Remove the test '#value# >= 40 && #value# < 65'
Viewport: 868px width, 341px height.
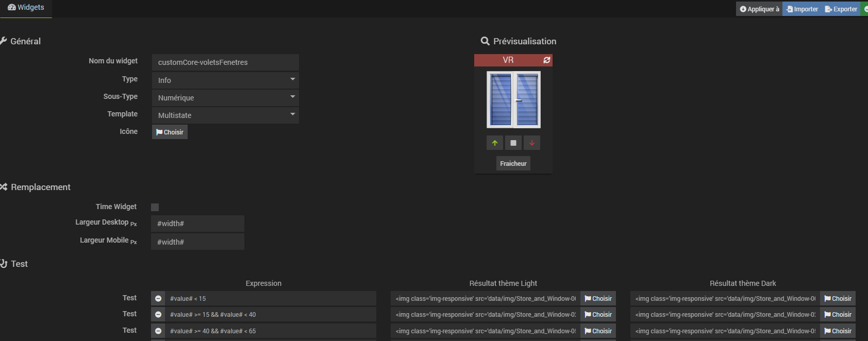158,331
